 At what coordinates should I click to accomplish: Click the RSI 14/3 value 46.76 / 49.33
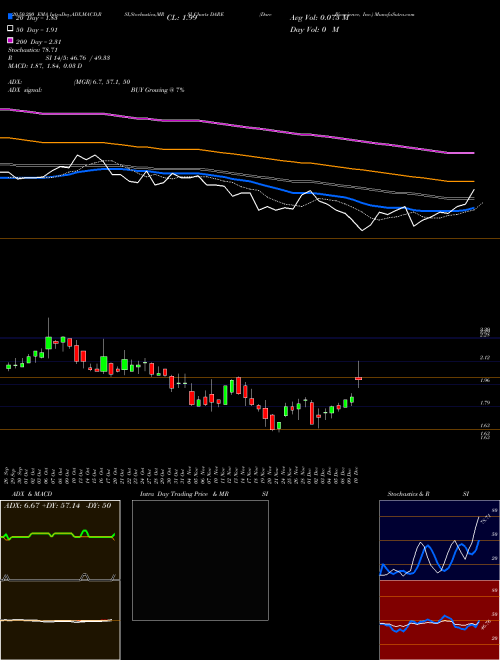coord(90,58)
